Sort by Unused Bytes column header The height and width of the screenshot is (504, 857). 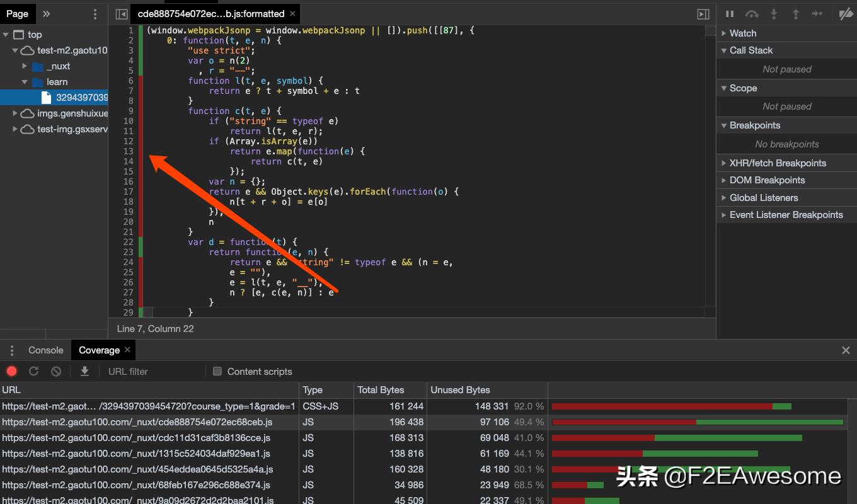tap(460, 390)
